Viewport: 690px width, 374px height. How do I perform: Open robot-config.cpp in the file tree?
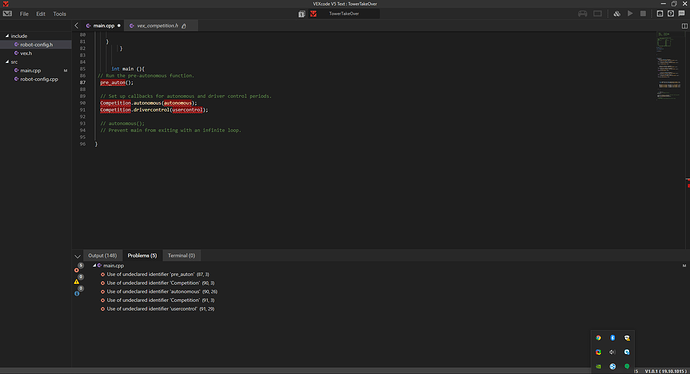click(x=39, y=79)
